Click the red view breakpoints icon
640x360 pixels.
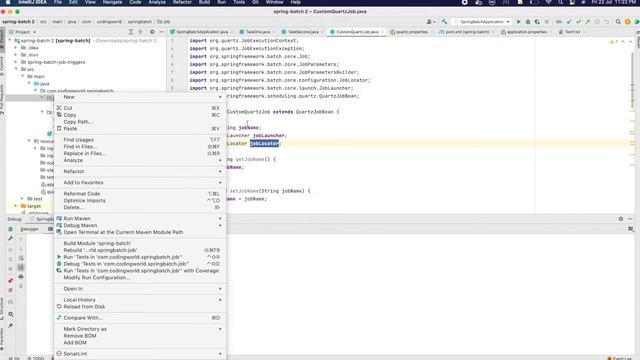tap(11, 281)
